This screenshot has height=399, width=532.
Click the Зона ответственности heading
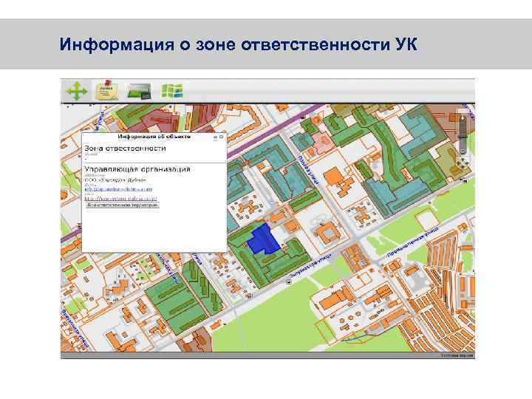[x=125, y=149]
